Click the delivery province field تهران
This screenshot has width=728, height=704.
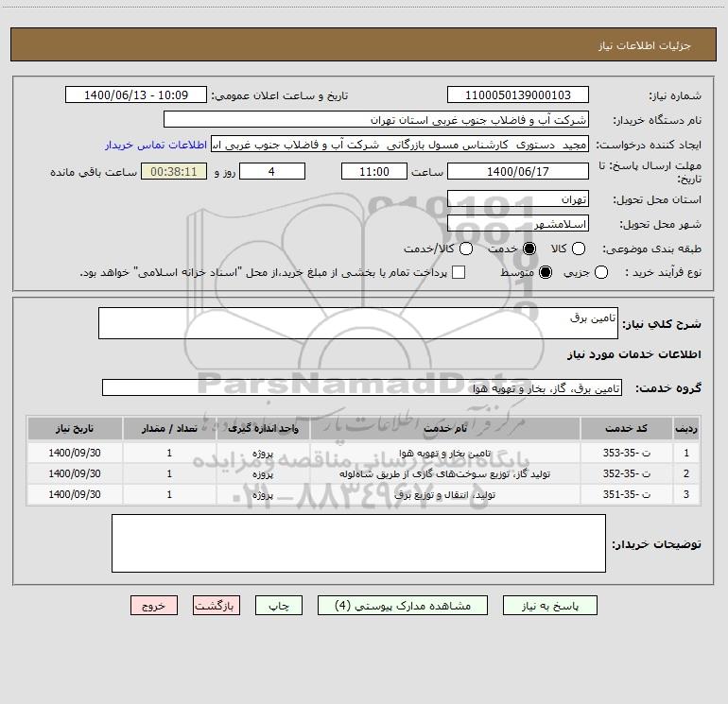point(518,199)
